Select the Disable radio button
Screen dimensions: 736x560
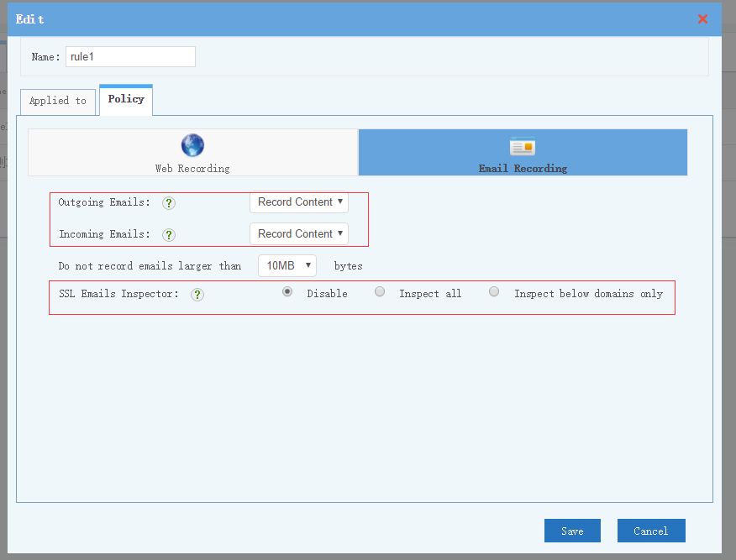click(x=287, y=291)
